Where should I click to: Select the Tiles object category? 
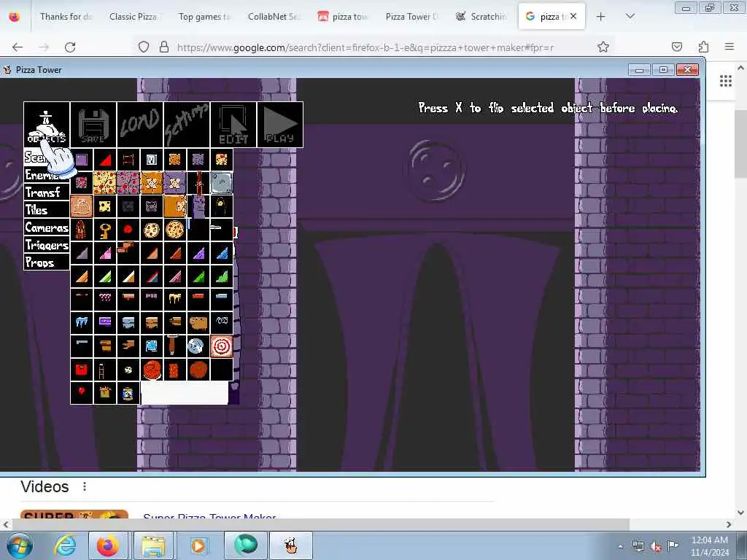(x=47, y=210)
